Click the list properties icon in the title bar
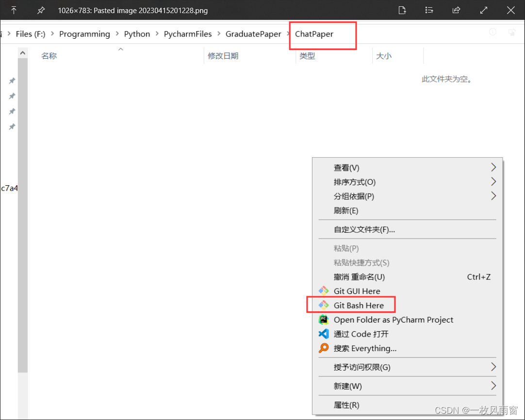The width and height of the screenshot is (525, 420). [429, 10]
